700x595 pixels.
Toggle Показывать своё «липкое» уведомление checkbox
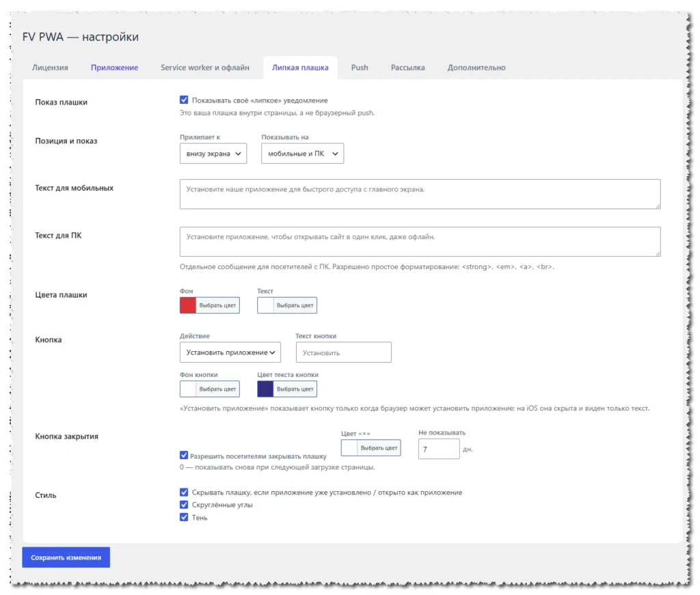[184, 100]
